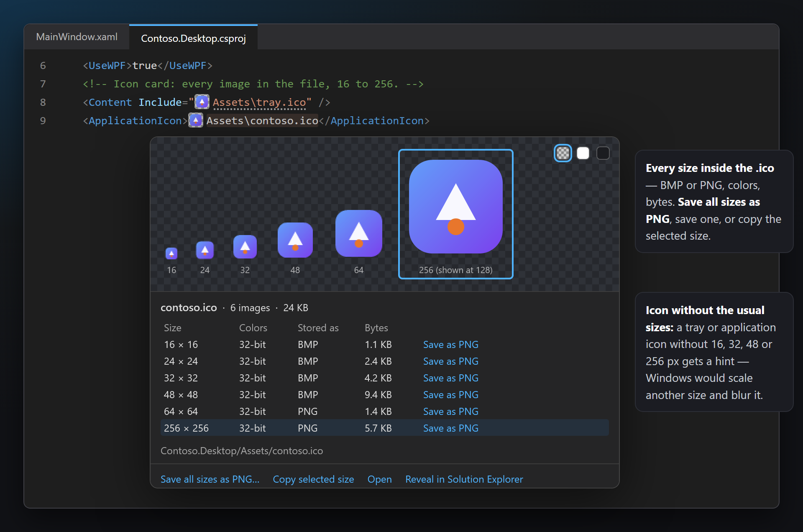803x532 pixels.
Task: Select the 24 × 24 size cell
Action: [x=181, y=361]
